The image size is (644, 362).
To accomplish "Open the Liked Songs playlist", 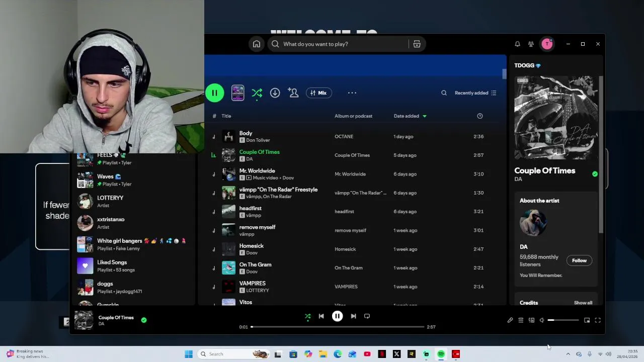I will click(x=132, y=266).
